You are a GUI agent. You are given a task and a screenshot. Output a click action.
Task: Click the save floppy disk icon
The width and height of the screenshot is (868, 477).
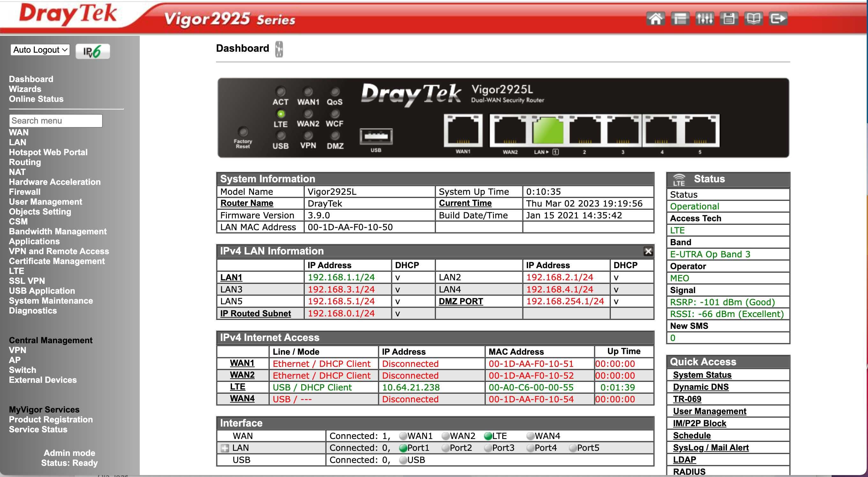[x=729, y=19]
